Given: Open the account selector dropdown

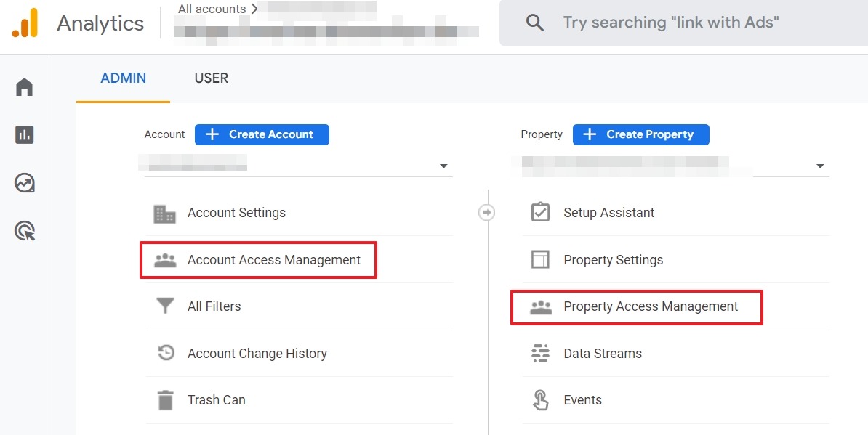Looking at the screenshot, I should pos(443,166).
